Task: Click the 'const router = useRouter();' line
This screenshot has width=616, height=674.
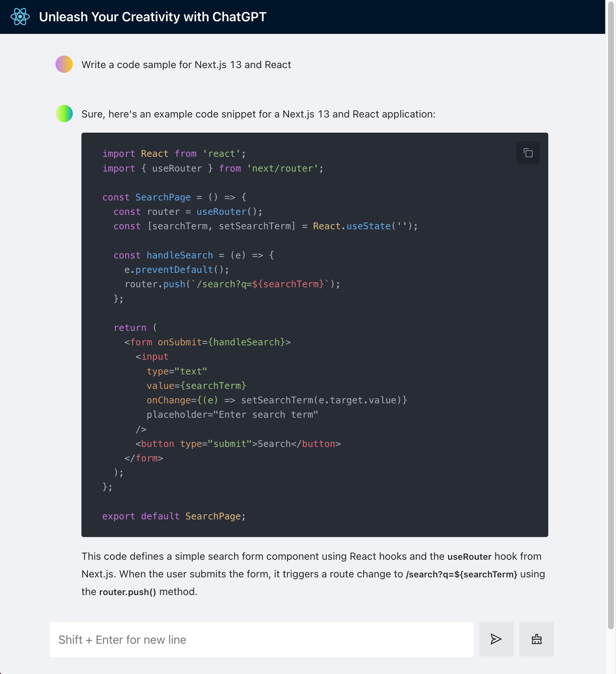Action: click(x=188, y=212)
